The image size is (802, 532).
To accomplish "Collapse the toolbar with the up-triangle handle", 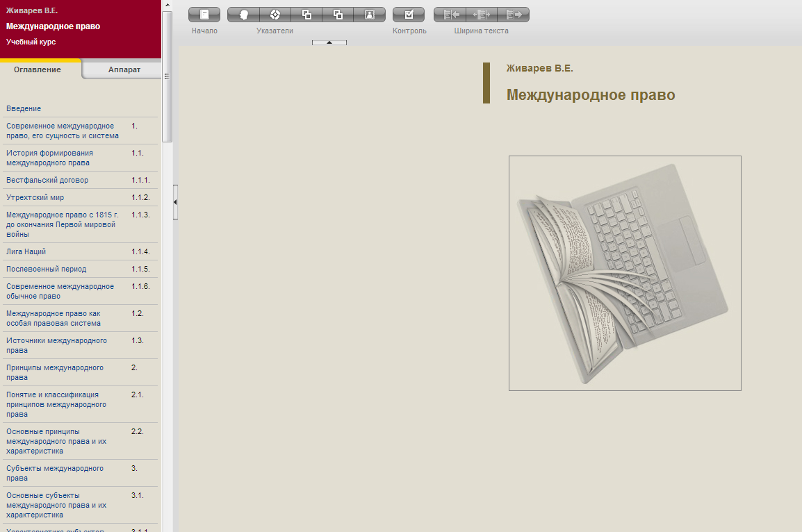I will click(329, 42).
